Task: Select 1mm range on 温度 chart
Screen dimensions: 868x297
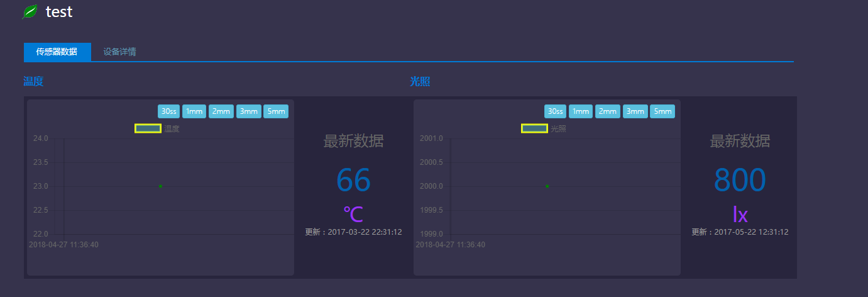Action: pos(194,111)
